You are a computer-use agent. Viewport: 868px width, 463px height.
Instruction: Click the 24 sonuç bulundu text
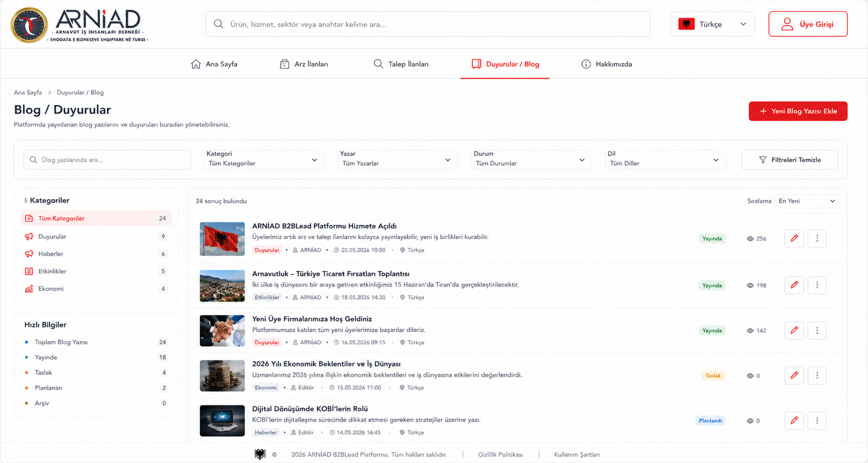click(x=221, y=201)
